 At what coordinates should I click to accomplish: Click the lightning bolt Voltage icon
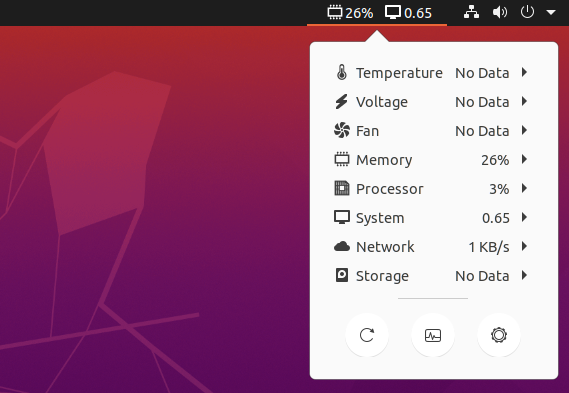[341, 102]
